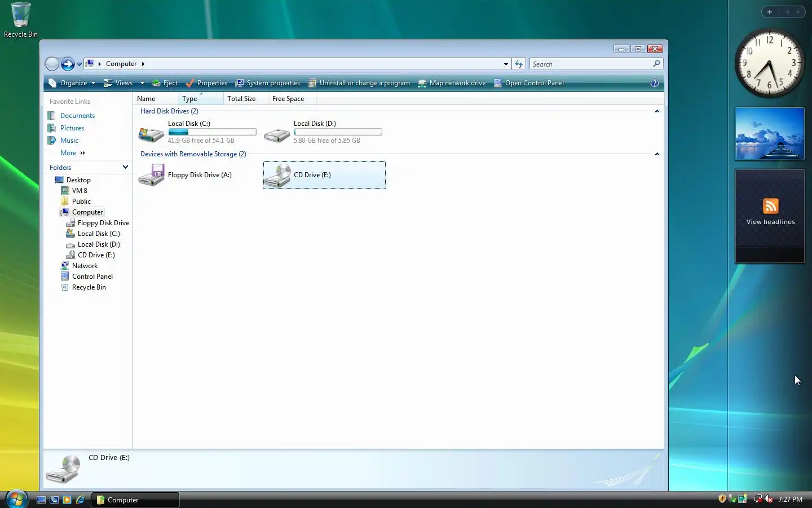The height and width of the screenshot is (508, 812).
Task: Go back with the Back arrow button
Action: (x=52, y=64)
